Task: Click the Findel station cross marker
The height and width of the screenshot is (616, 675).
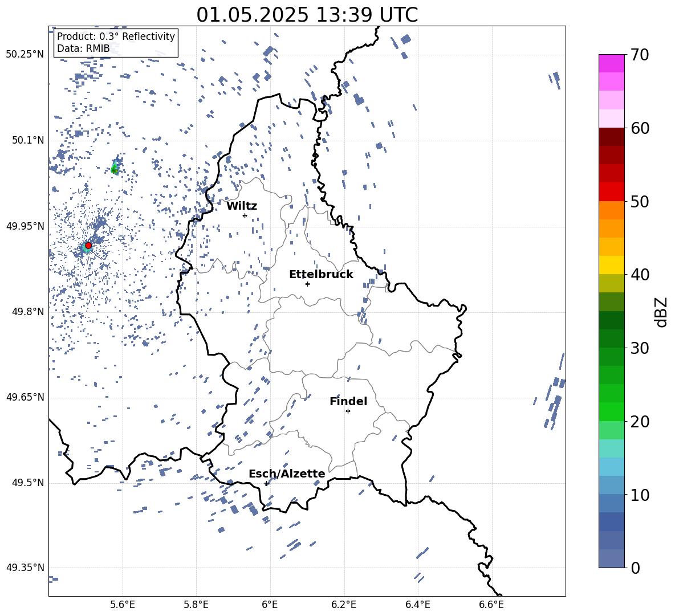Action: [348, 411]
